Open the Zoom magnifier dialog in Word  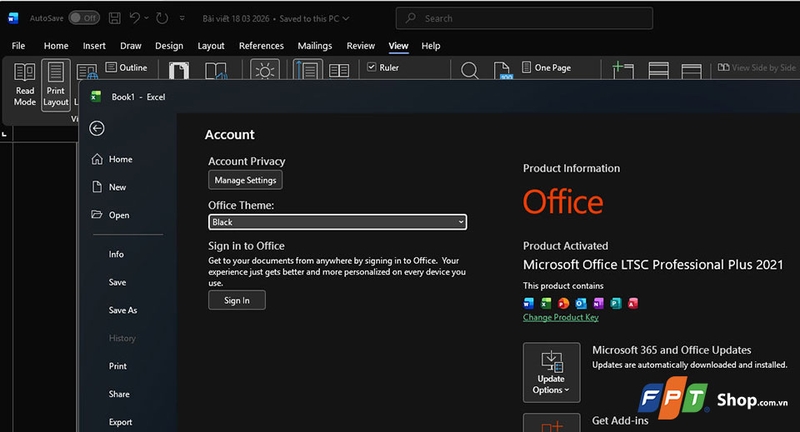point(469,70)
